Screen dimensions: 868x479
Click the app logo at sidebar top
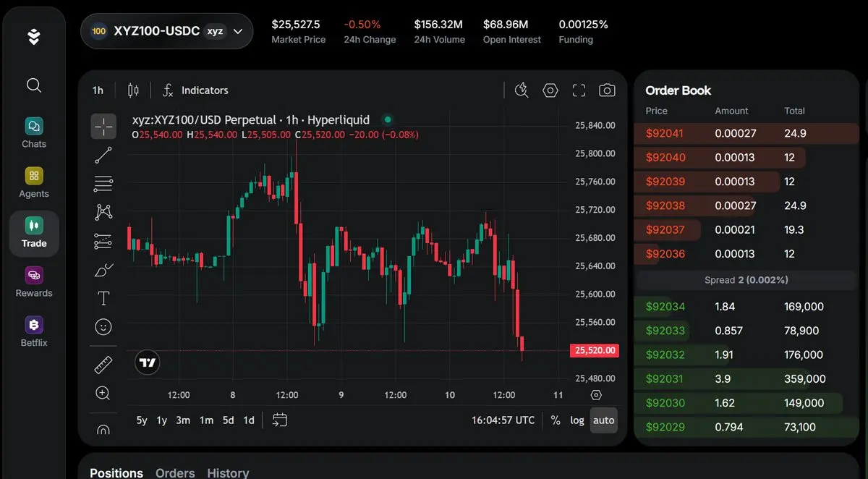point(33,36)
